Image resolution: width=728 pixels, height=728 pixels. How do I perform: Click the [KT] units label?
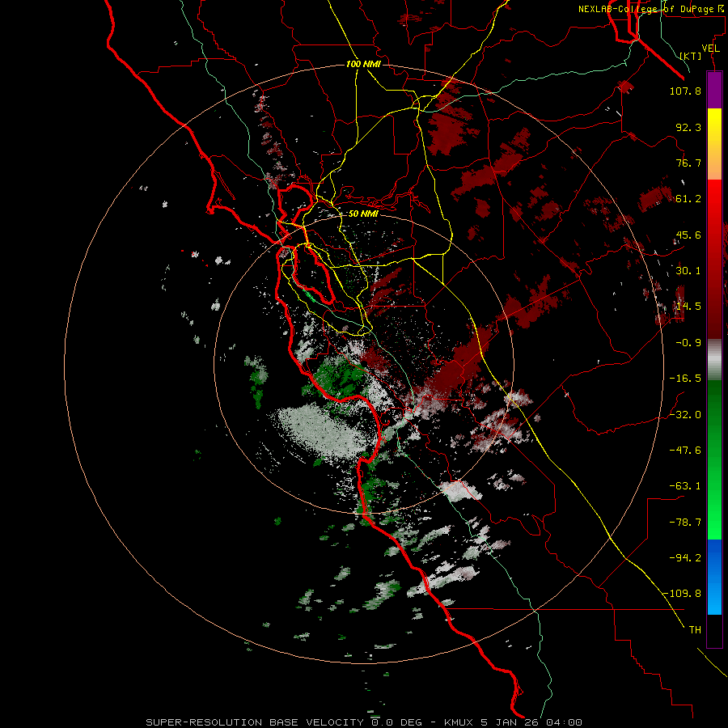pos(691,56)
